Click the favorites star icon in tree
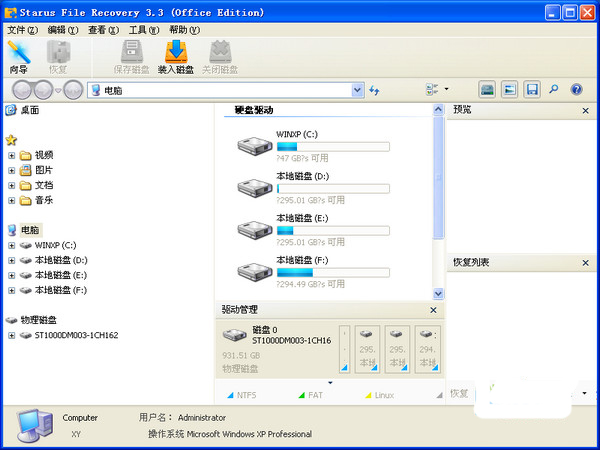This screenshot has height=450, width=600. (11, 140)
